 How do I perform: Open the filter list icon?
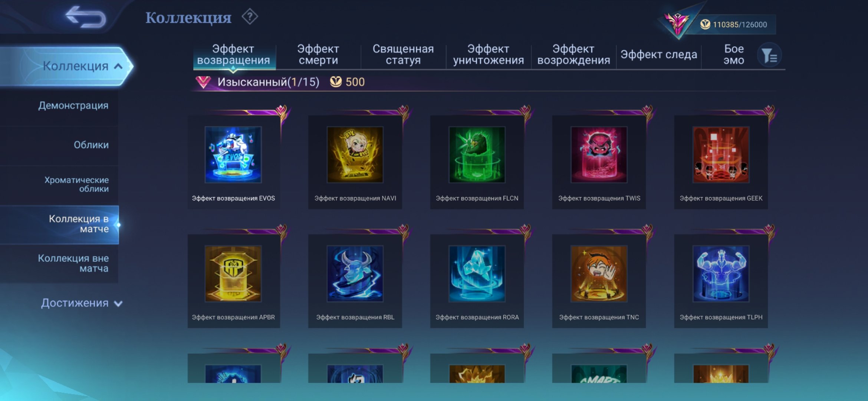point(769,56)
